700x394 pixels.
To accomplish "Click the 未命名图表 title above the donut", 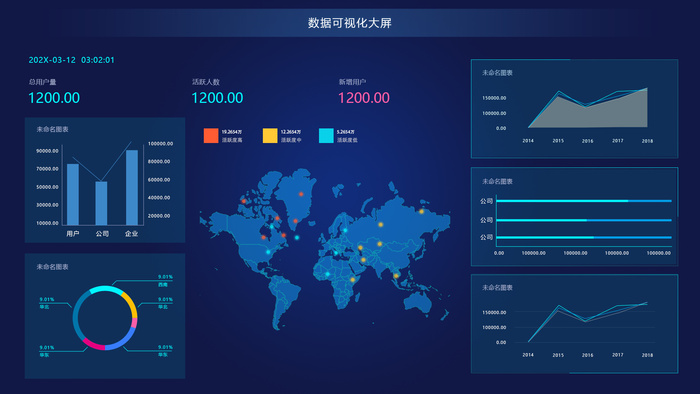I will click(52, 267).
